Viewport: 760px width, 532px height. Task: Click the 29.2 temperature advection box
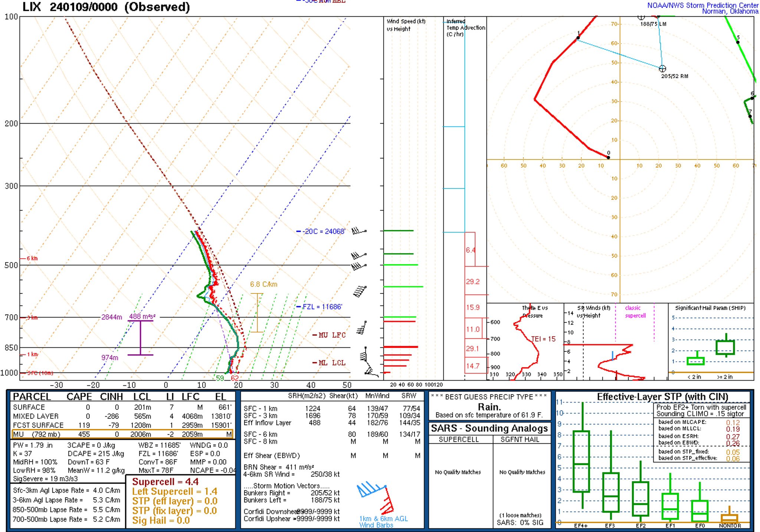pos(472,282)
